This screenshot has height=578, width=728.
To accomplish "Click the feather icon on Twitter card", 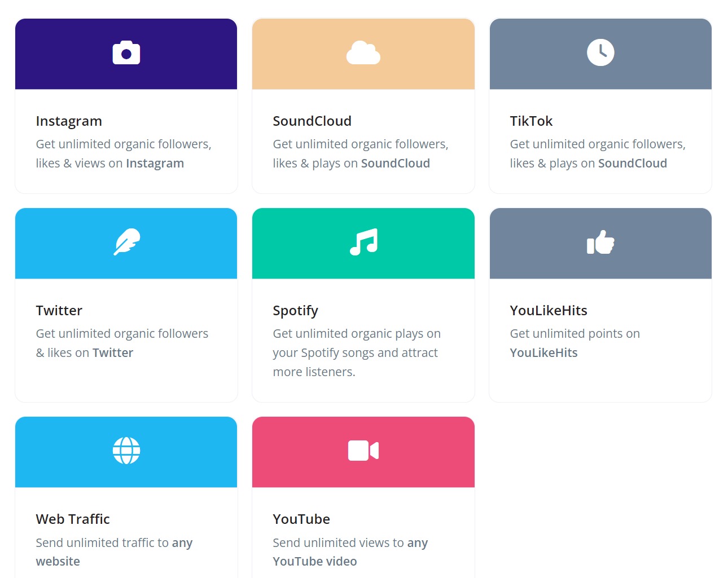I will pos(126,242).
